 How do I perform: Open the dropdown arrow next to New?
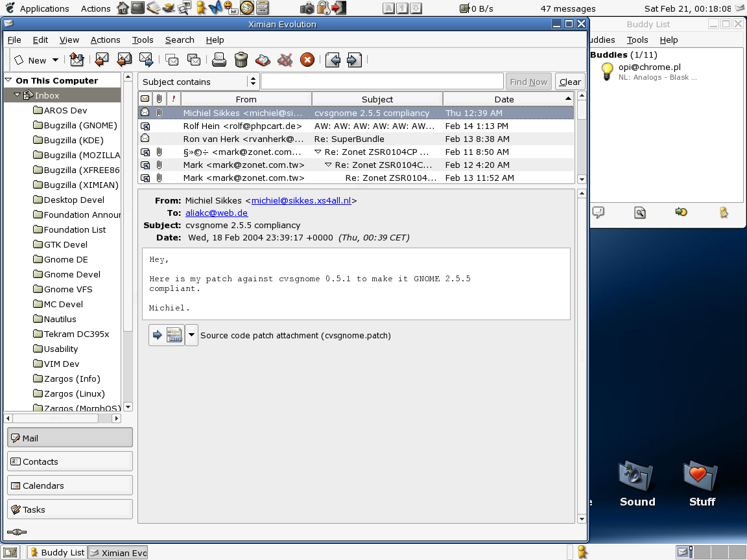55,60
